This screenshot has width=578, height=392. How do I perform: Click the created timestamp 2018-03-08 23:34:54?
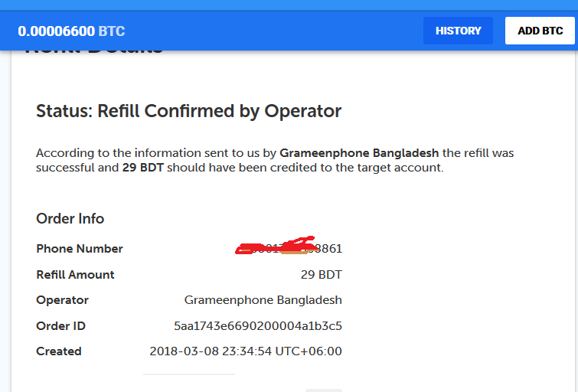point(246,351)
